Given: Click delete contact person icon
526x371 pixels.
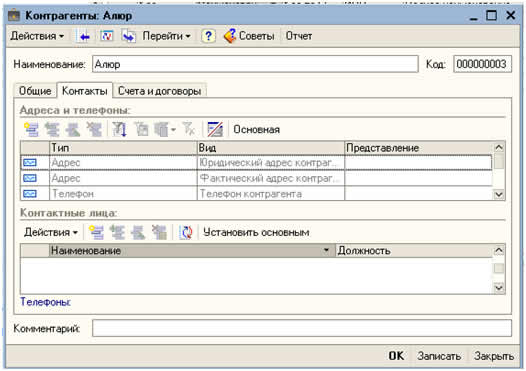Looking at the screenshot, I should [x=159, y=232].
